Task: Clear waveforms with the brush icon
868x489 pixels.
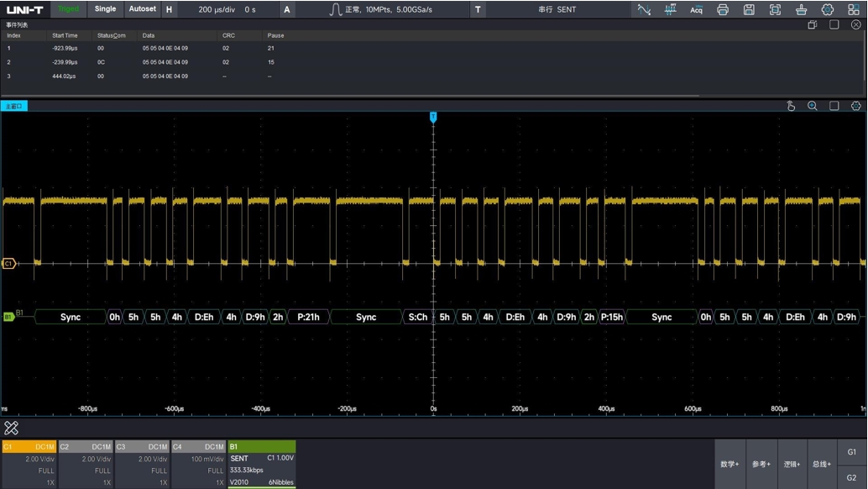Action: click(801, 9)
